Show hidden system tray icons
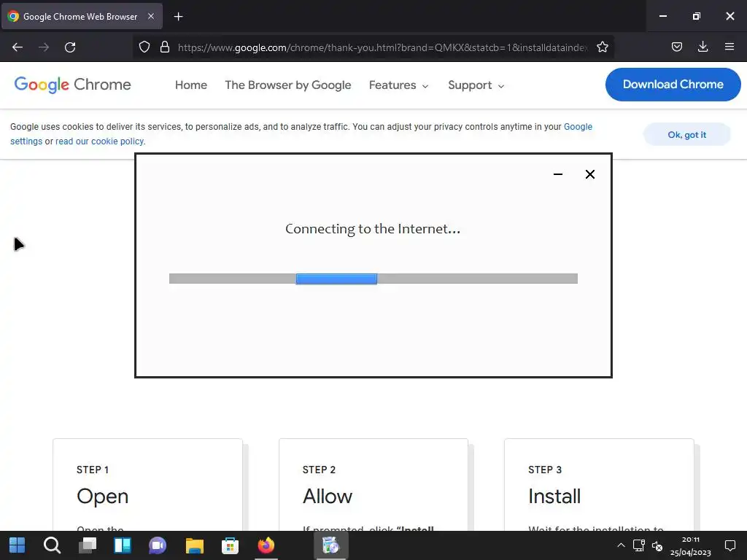This screenshot has height=560, width=747. (621, 545)
